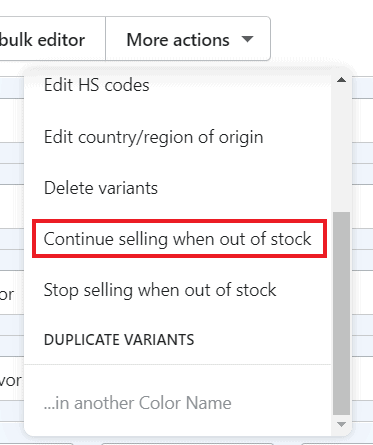Image resolution: width=373 pixels, height=445 pixels.
Task: Choose Edit country/region of origin
Action: click(x=154, y=137)
